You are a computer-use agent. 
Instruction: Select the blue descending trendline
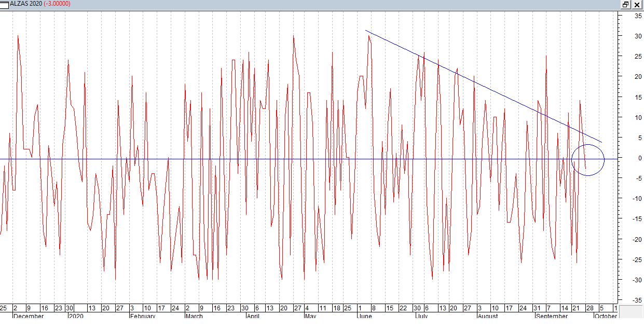coord(483,86)
